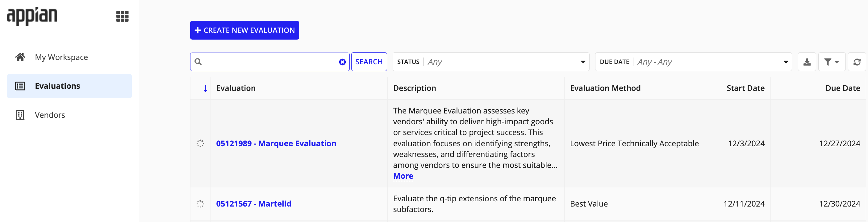Export the grid with download icon
Image resolution: width=868 pixels, height=222 pixels.
click(807, 62)
